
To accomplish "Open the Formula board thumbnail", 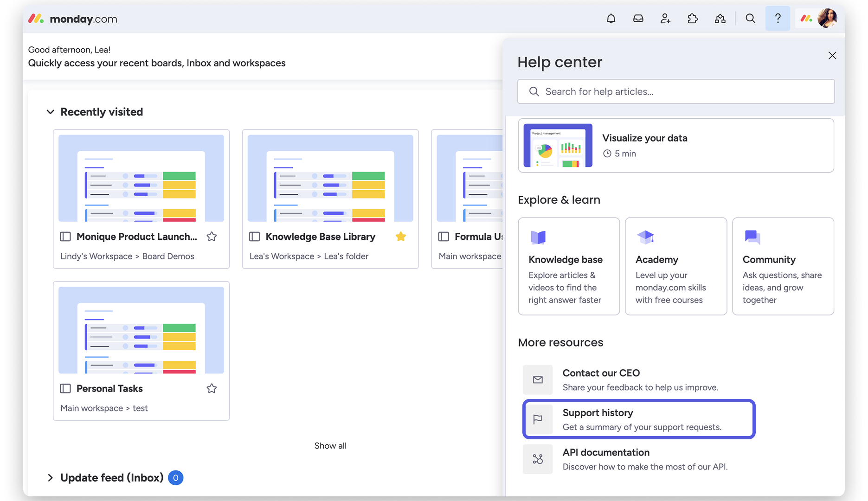I will pyautogui.click(x=469, y=178).
